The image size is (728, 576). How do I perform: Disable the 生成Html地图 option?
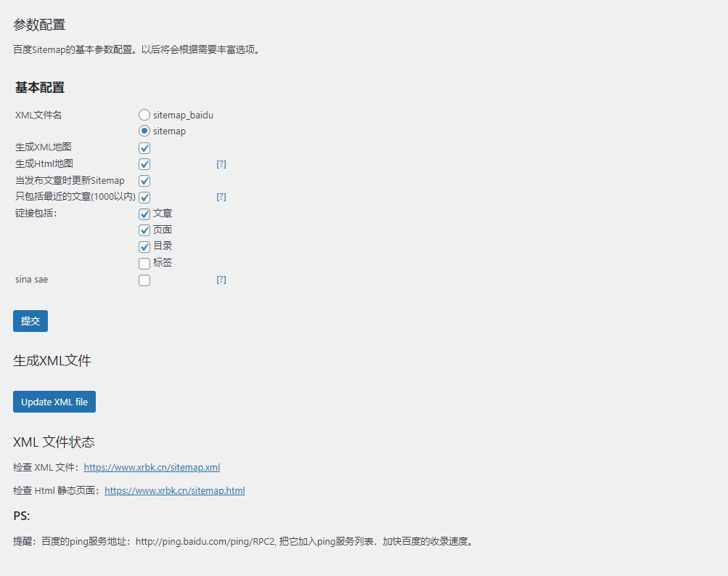[x=144, y=164]
